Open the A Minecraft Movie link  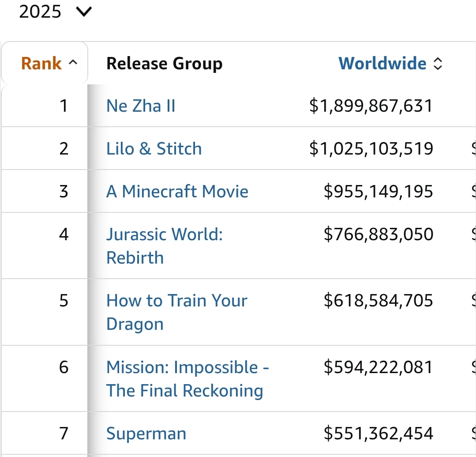pyautogui.click(x=177, y=191)
